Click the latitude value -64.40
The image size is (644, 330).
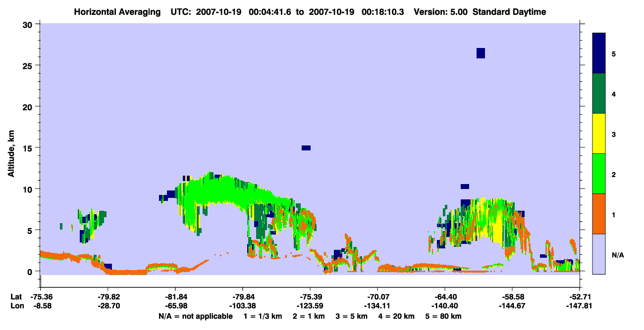coord(444,297)
